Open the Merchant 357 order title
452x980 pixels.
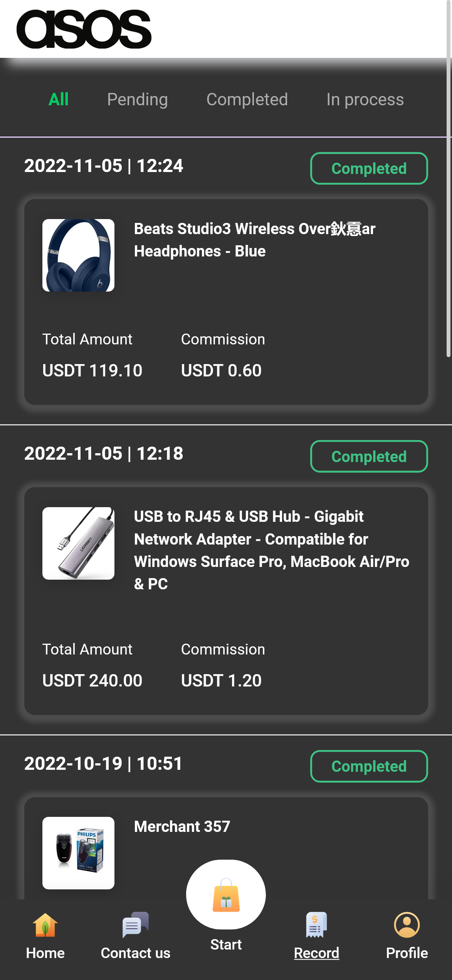(x=182, y=827)
